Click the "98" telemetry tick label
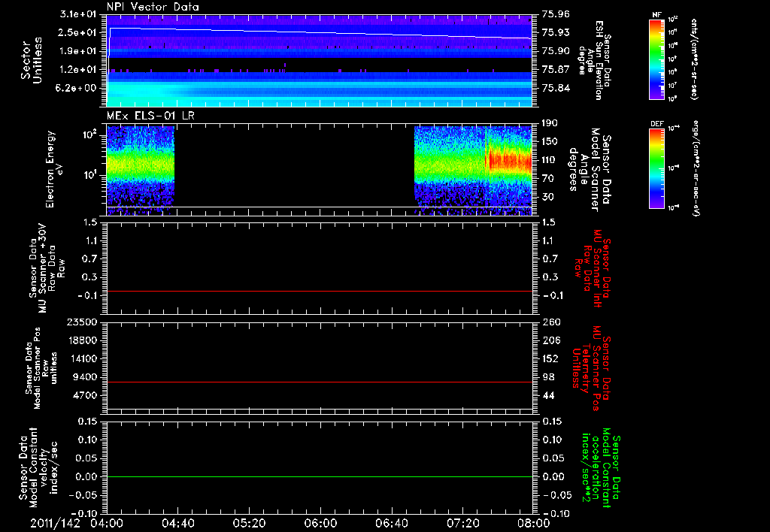The image size is (770, 532). point(548,377)
